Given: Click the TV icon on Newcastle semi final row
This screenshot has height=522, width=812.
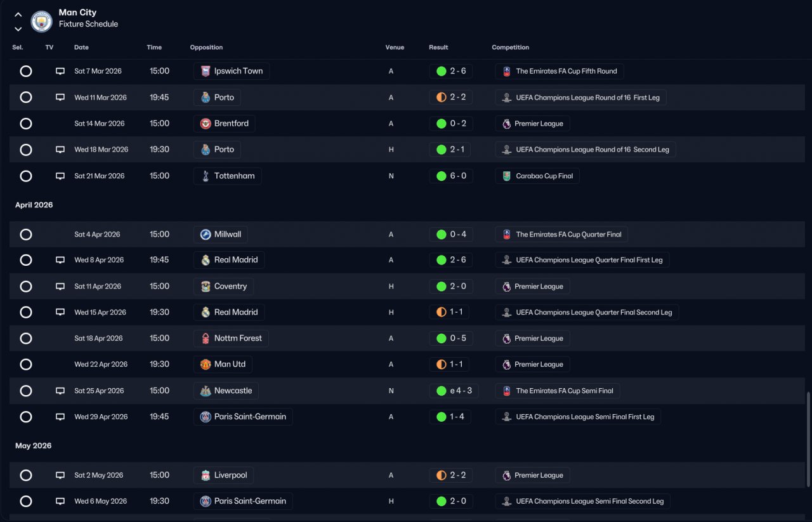Looking at the screenshot, I should (x=60, y=391).
